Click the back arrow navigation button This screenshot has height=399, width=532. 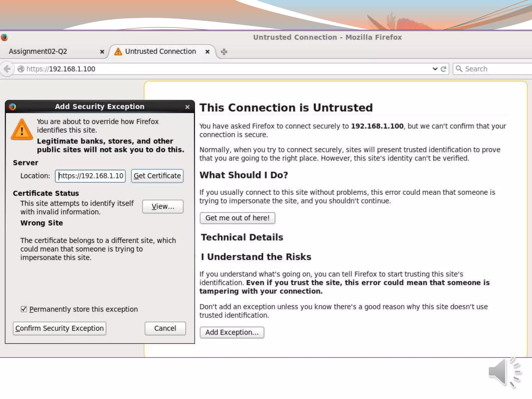coord(7,69)
